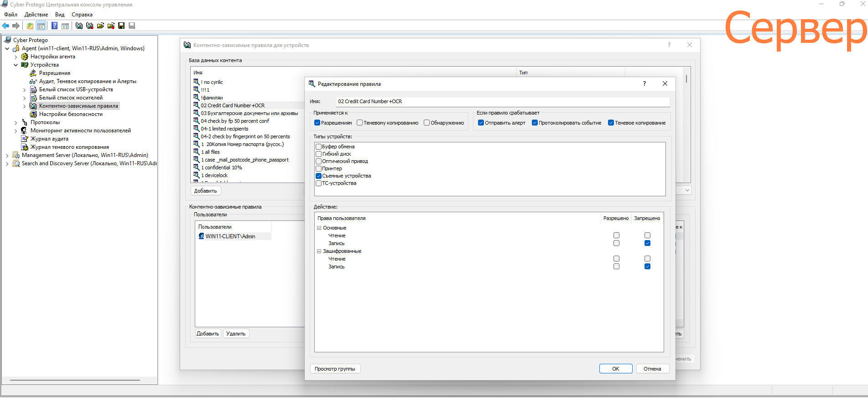Select the Белый список USB-устройств icon
Image resolution: width=868 pixels, height=398 pixels.
pyautogui.click(x=33, y=89)
